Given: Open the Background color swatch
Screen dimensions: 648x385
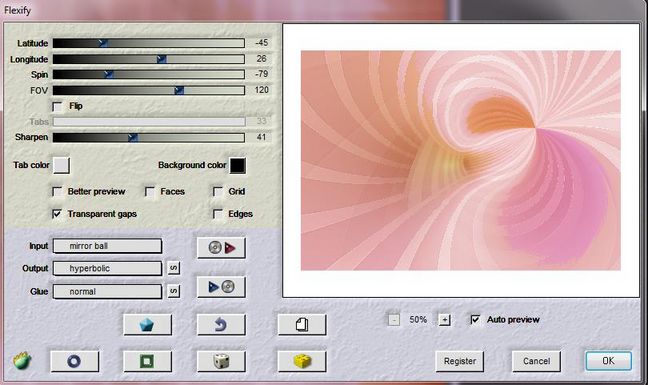Looking at the screenshot, I should 238,165.
